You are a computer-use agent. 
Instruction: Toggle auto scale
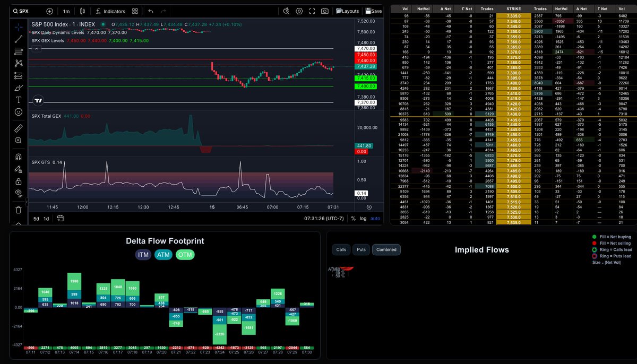(375, 219)
